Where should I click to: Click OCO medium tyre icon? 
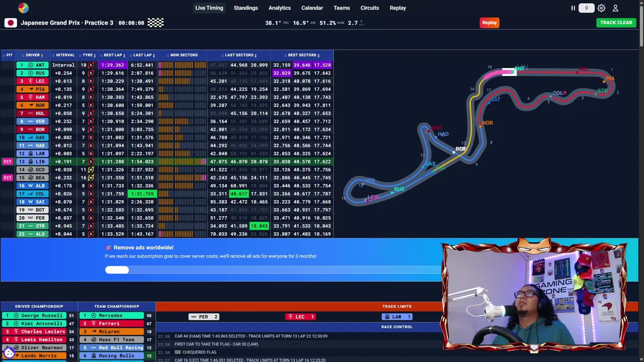point(91,169)
